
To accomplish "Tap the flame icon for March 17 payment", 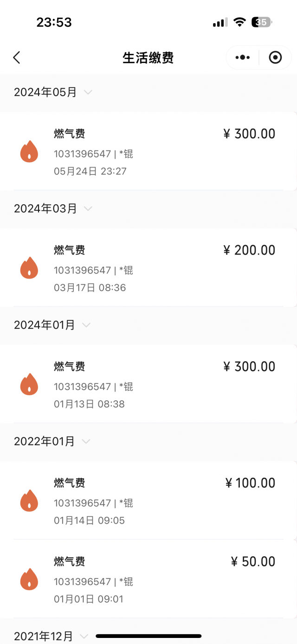I will click(x=29, y=268).
